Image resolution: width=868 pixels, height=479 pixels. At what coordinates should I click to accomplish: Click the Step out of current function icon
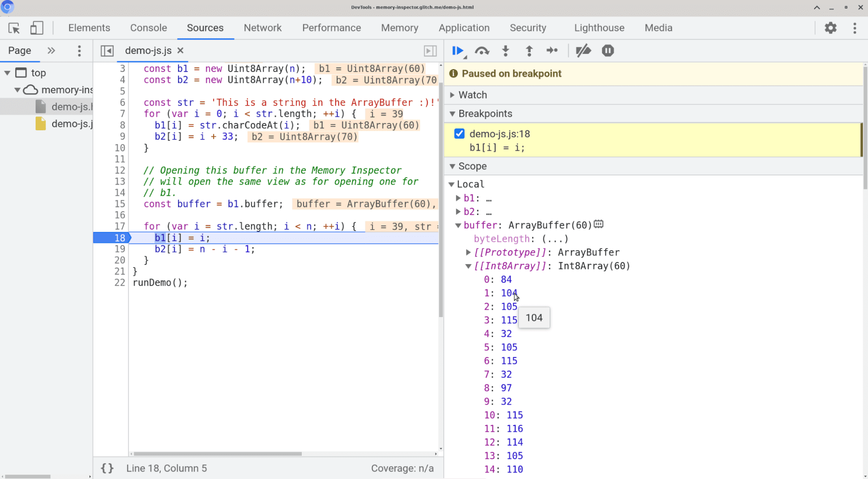click(529, 51)
